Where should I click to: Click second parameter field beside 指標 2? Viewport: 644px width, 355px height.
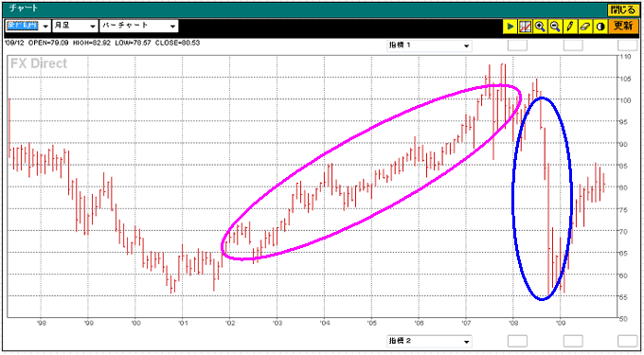pyautogui.click(x=573, y=341)
